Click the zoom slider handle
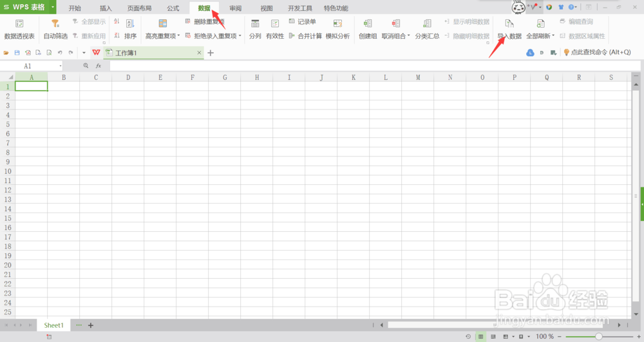 (x=599, y=336)
